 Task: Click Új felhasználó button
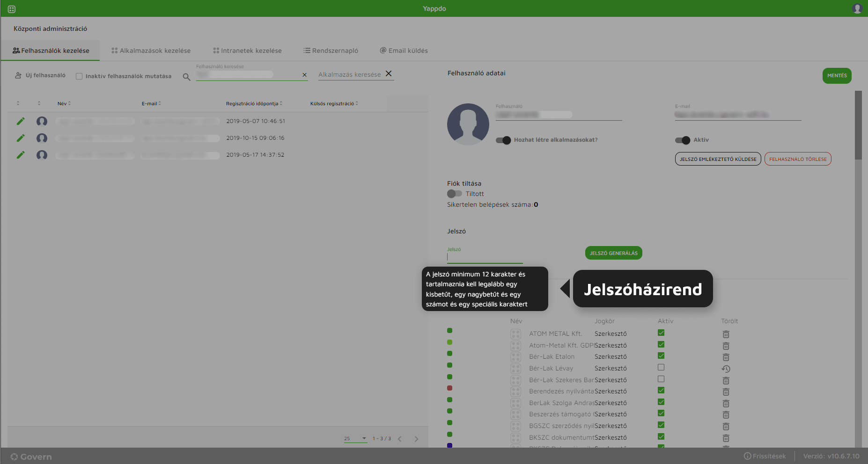click(x=40, y=75)
